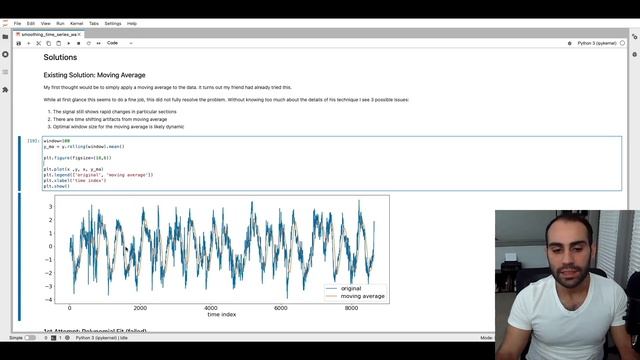Click the Mode indicator in the status bar
The width and height of the screenshot is (640, 360).
point(487,338)
